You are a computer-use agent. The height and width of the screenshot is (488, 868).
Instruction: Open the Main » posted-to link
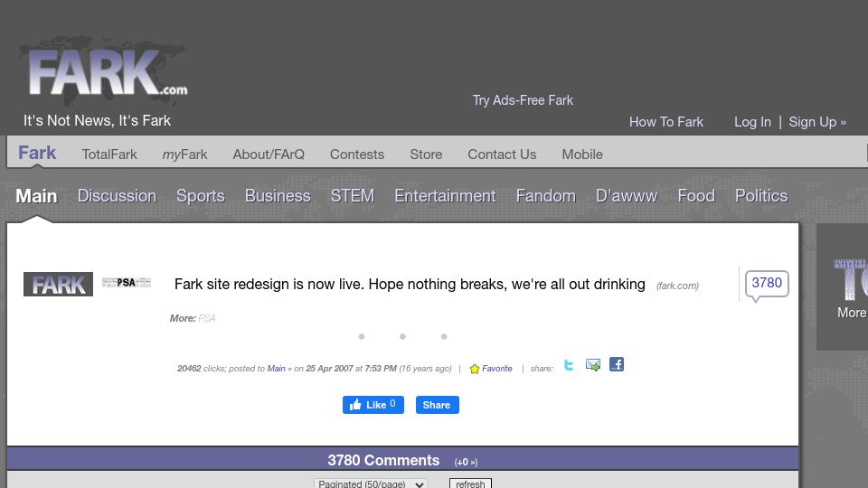(279, 369)
